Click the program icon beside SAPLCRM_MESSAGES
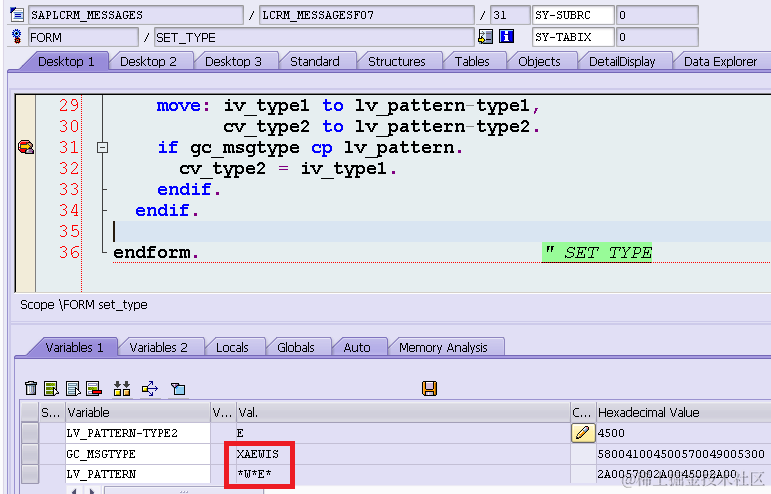Screen dimensions: 771x494 (x=16, y=15)
